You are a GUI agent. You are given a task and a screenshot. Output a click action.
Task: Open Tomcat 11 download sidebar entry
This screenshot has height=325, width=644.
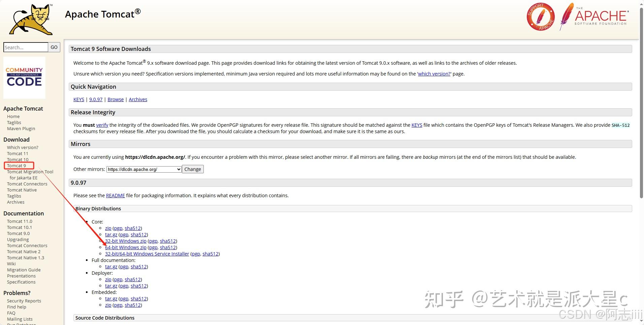coord(18,153)
